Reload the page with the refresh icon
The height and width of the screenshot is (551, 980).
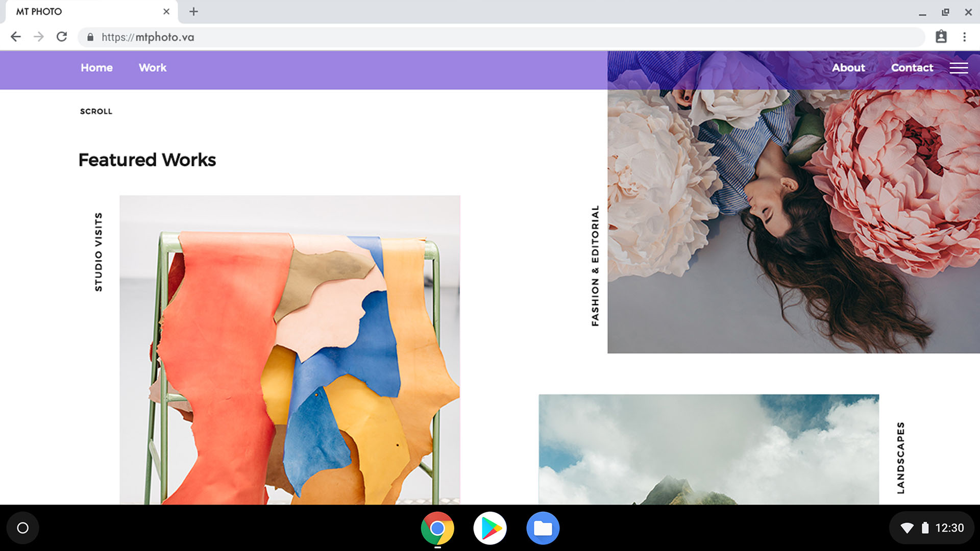point(62,37)
